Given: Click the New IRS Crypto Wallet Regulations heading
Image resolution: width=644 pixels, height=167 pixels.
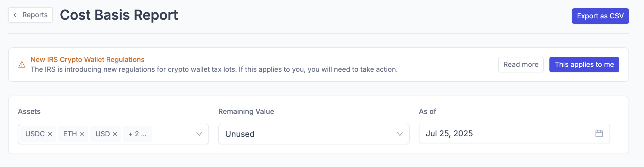Looking at the screenshot, I should point(87,60).
